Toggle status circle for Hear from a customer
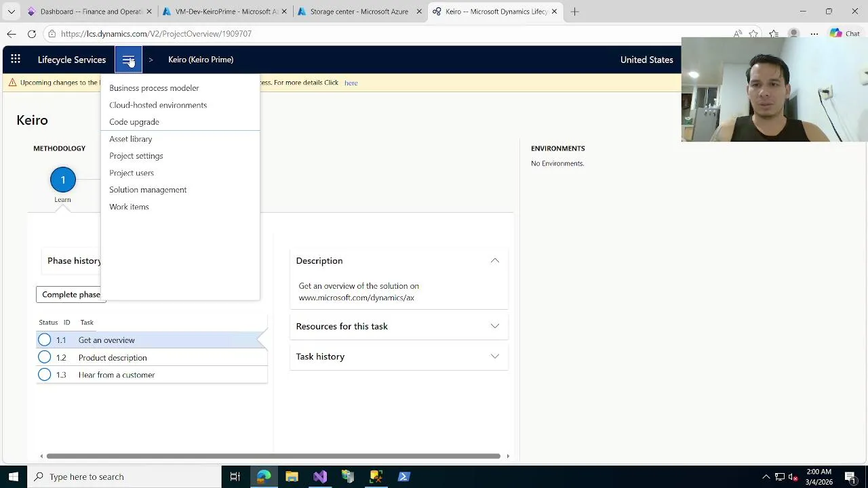This screenshot has height=488, width=868. click(x=44, y=374)
